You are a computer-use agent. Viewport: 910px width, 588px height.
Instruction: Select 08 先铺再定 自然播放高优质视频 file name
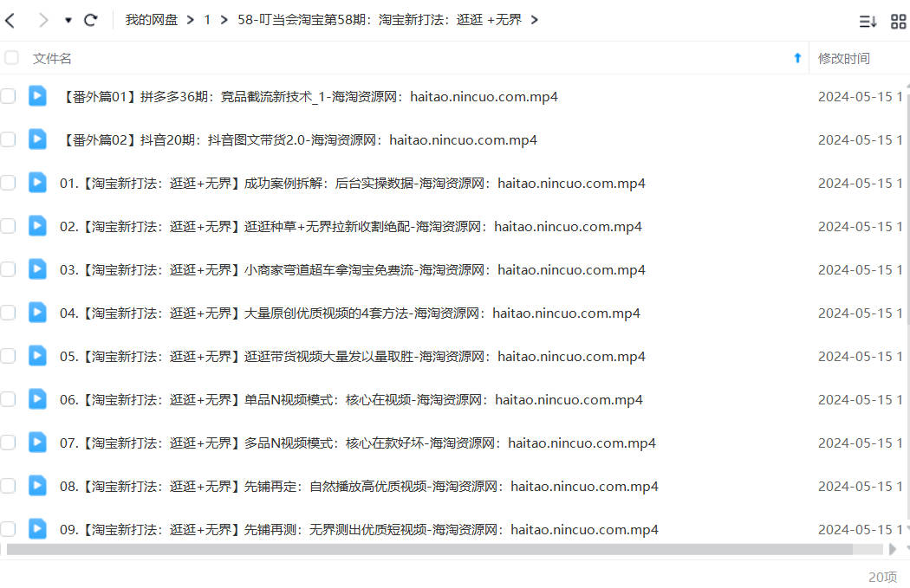pyautogui.click(x=359, y=487)
